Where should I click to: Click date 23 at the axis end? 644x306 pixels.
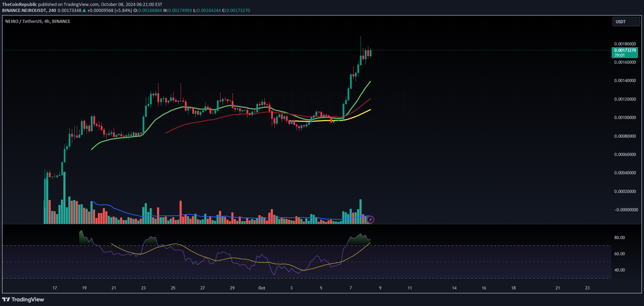click(x=587, y=288)
